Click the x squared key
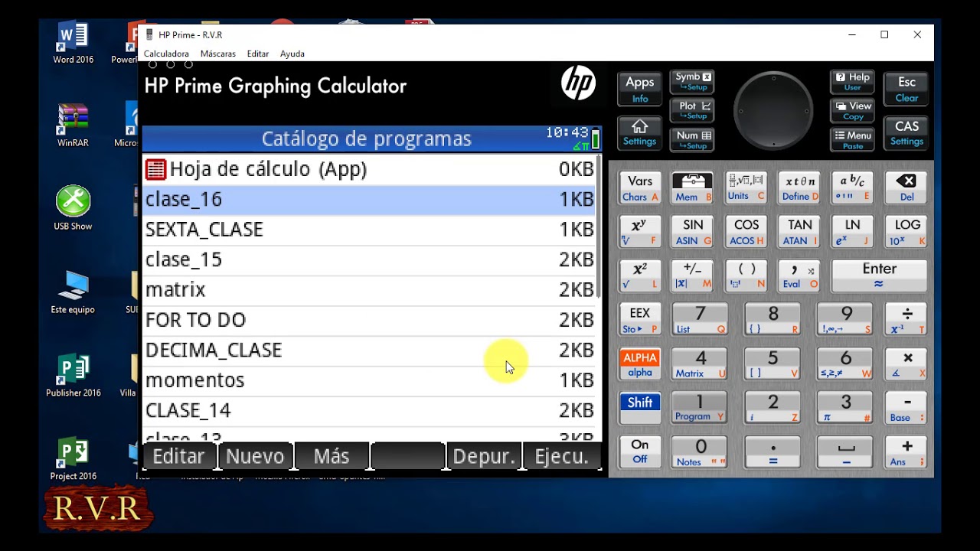 [x=640, y=276]
